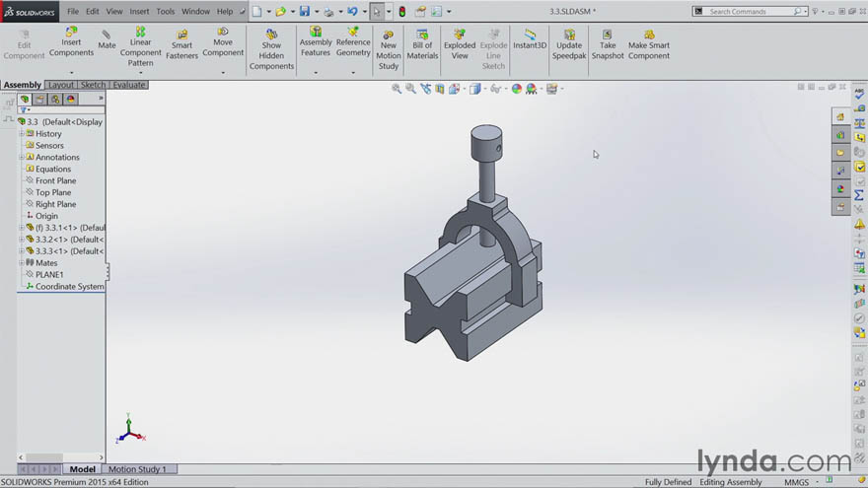
Task: Create an Exploded View
Action: [460, 44]
